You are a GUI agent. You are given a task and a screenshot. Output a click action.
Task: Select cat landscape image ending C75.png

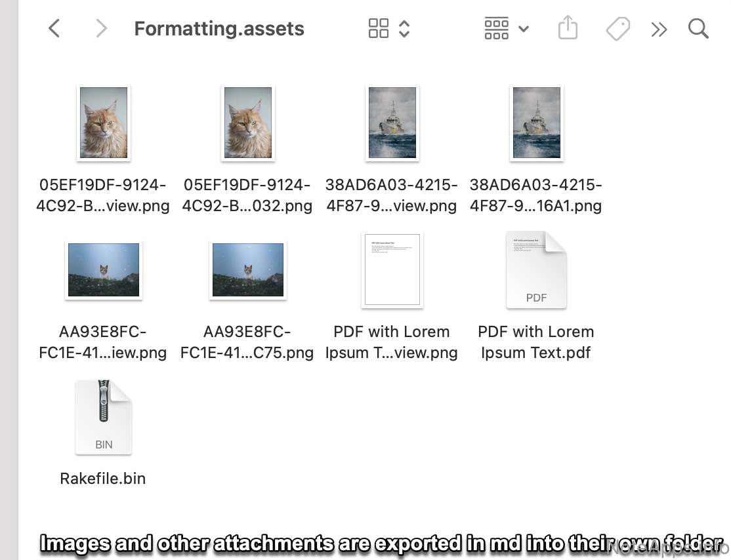tap(247, 270)
